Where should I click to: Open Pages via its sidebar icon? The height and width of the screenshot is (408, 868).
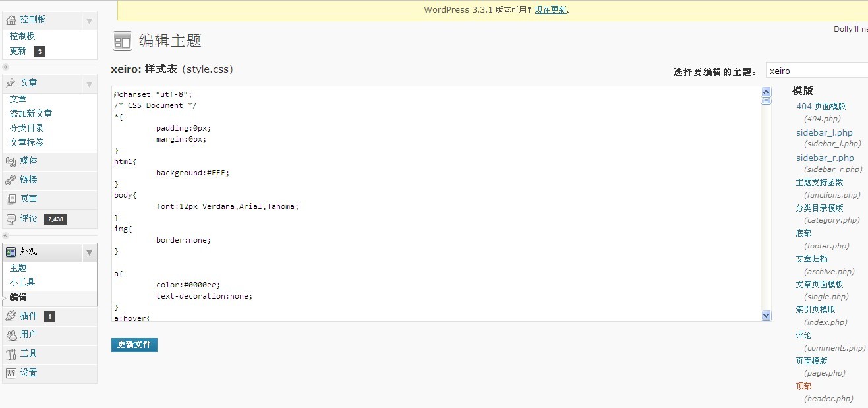(x=11, y=199)
